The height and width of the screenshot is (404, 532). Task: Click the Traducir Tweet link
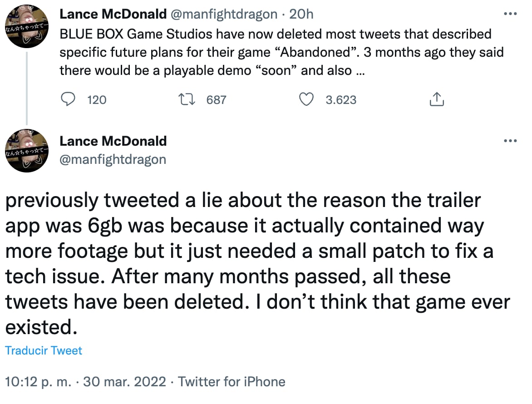(x=44, y=350)
